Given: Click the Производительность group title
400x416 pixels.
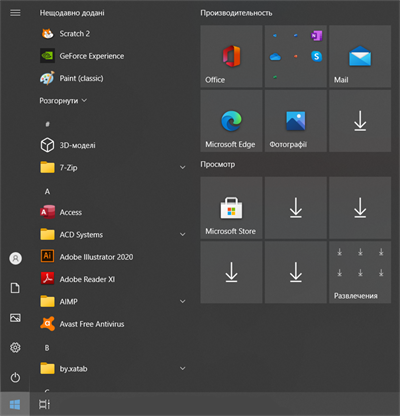Looking at the screenshot, I should [x=236, y=13].
